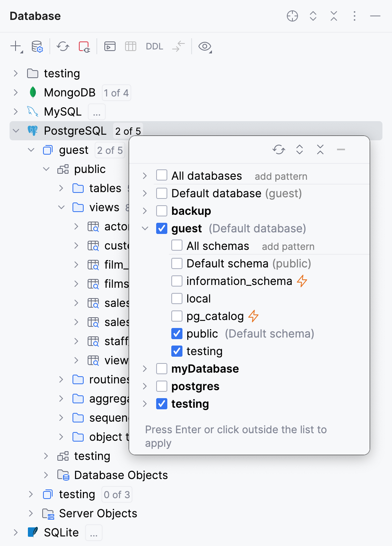Expand the backup database entry
Screen dimensions: 392x546
pos(144,211)
